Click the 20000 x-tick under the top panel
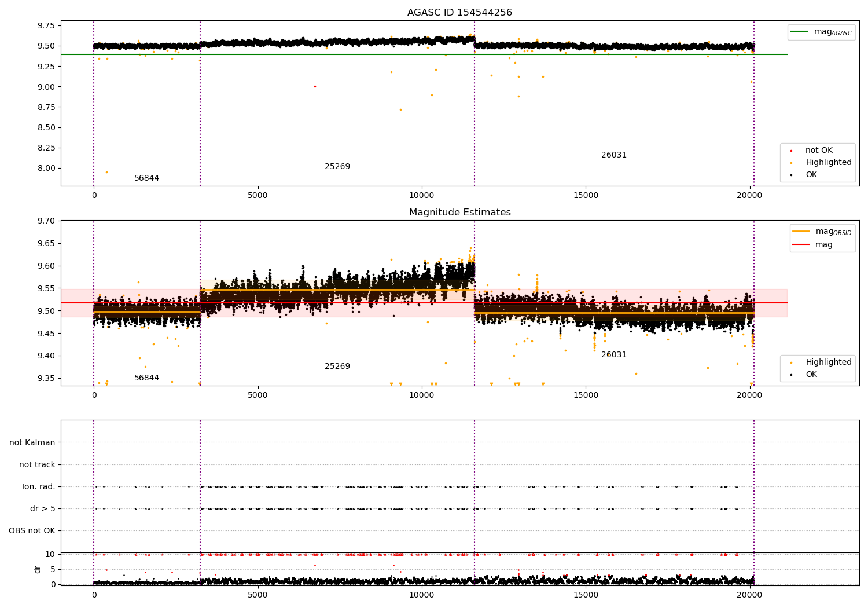 coord(750,196)
